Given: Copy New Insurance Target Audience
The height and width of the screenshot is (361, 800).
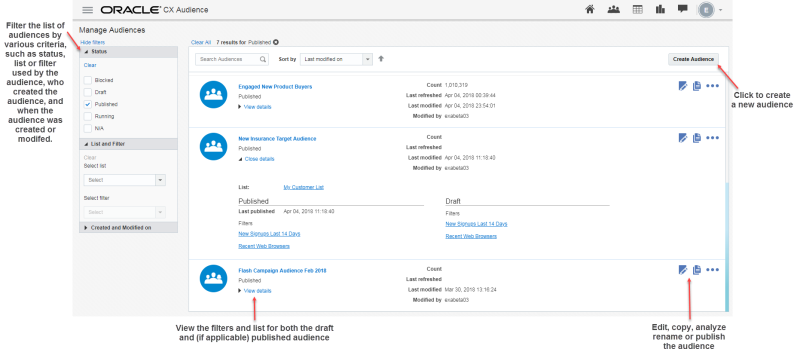Looking at the screenshot, I should point(697,138).
